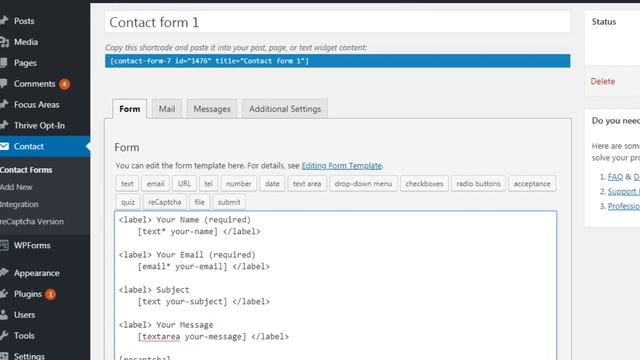The height and width of the screenshot is (360, 640).
Task: Click the Thrive Opt-In pin icon
Action: [x=4, y=125]
